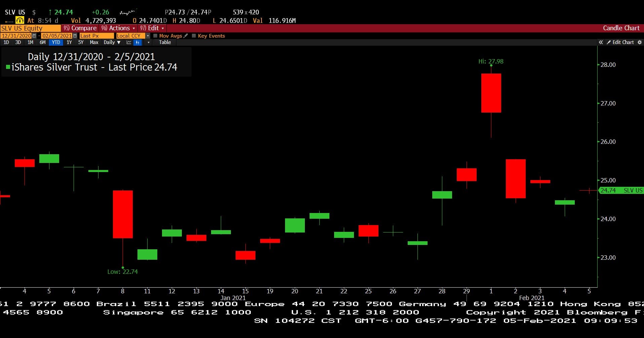Click the Compare button

point(80,28)
